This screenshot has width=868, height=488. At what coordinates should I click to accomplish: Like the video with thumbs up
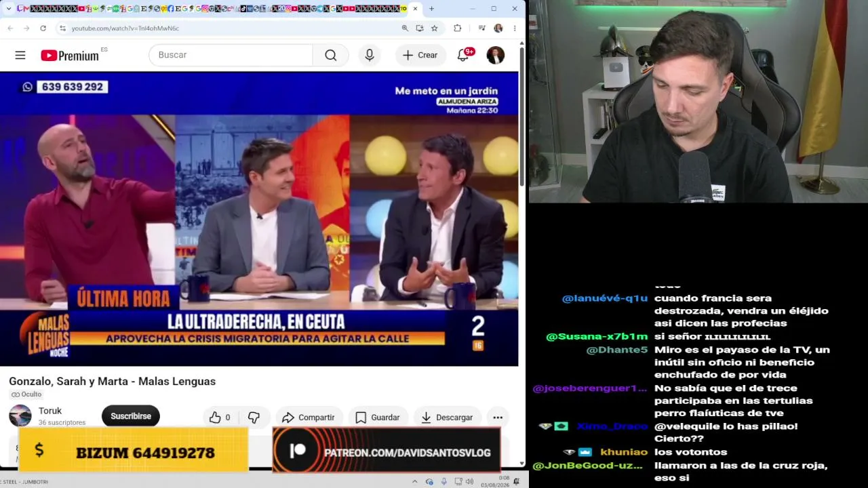(220, 418)
